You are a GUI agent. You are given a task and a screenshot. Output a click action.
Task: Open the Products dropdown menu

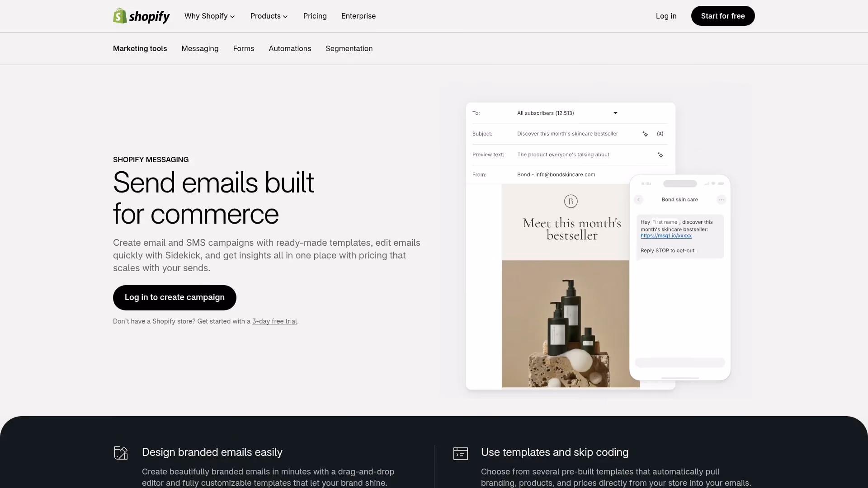click(x=269, y=16)
